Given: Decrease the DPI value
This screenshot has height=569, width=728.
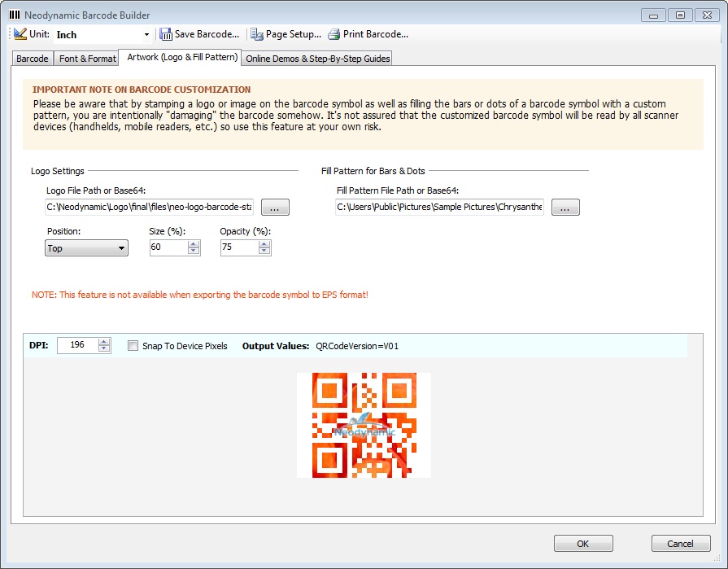Looking at the screenshot, I should pyautogui.click(x=104, y=349).
